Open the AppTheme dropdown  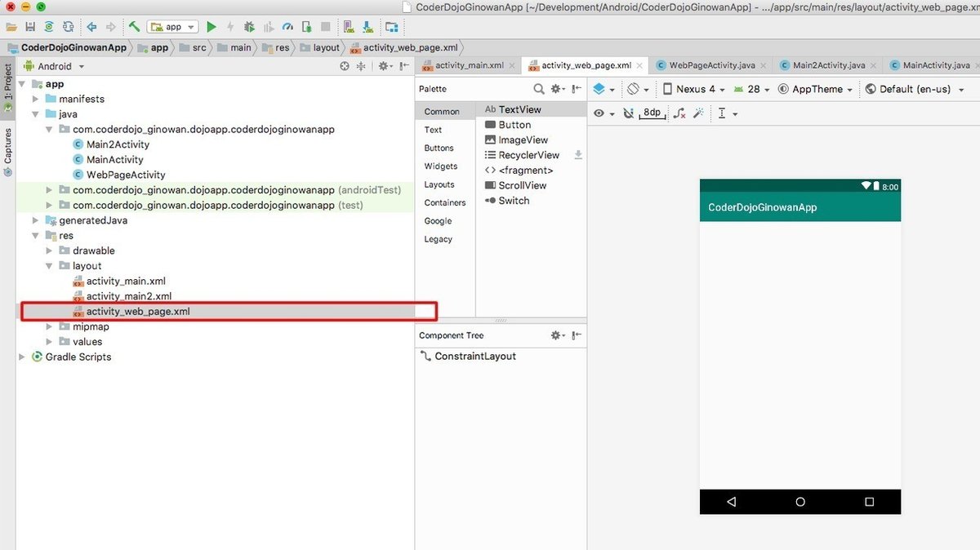(x=815, y=89)
